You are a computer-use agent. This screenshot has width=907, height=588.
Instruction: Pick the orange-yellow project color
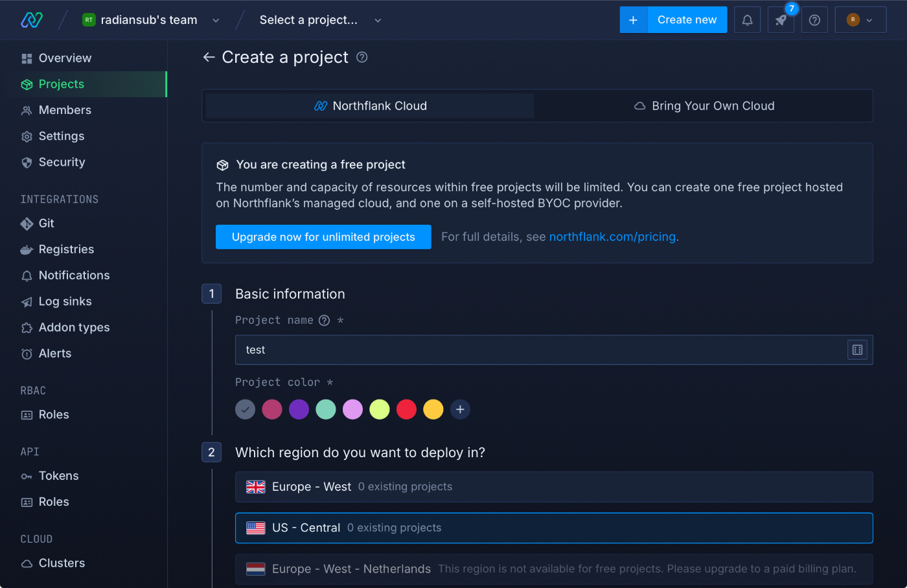[x=433, y=409]
